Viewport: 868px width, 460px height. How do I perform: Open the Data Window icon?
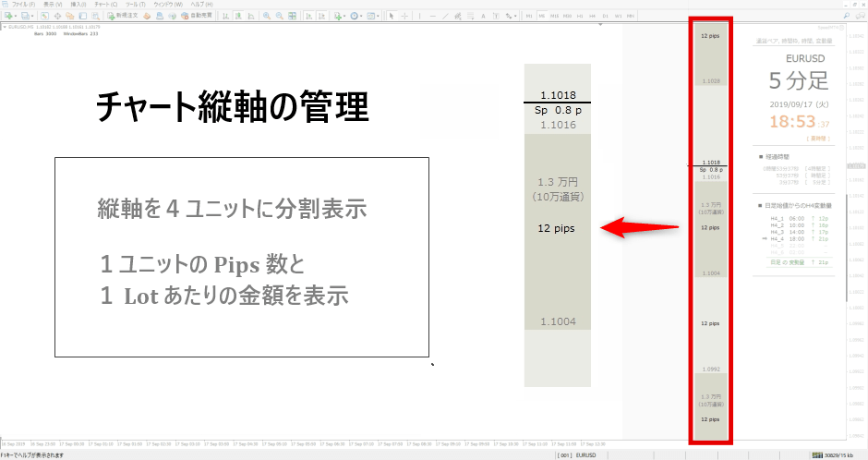tap(57, 16)
